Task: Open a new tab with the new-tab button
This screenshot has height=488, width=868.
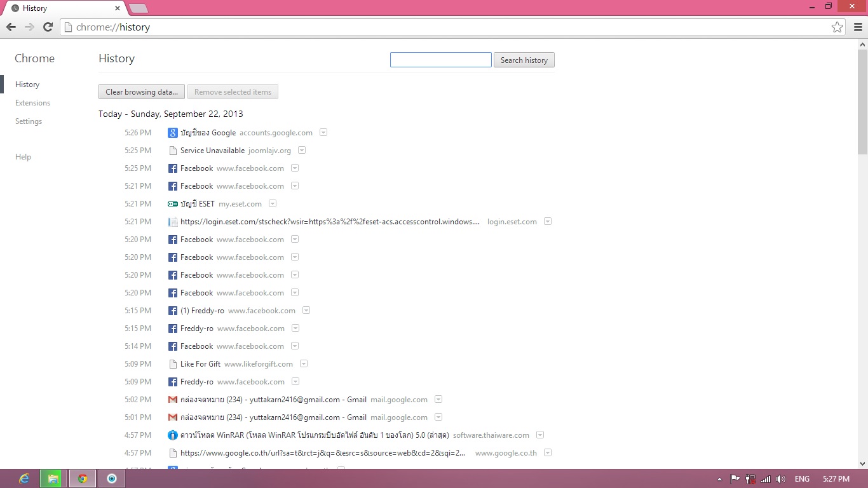Action: 139,8
